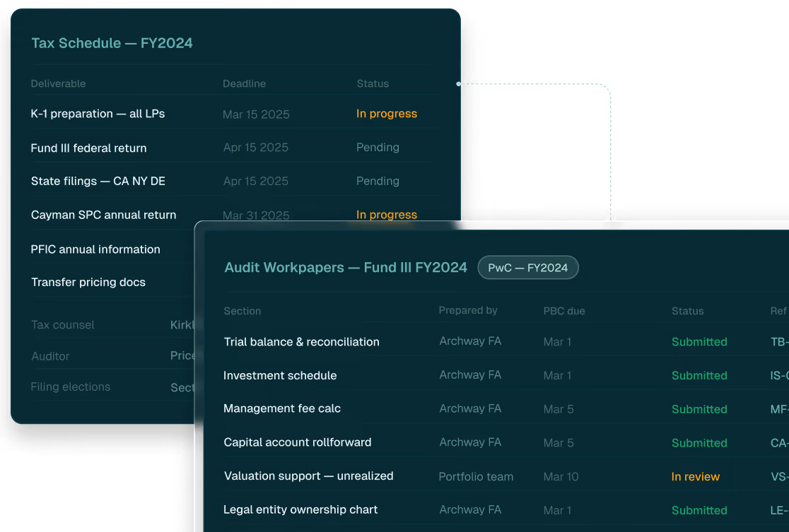Click 'Archway FA' in Capital account rollforward row
The image size is (789, 532).
[x=470, y=442]
